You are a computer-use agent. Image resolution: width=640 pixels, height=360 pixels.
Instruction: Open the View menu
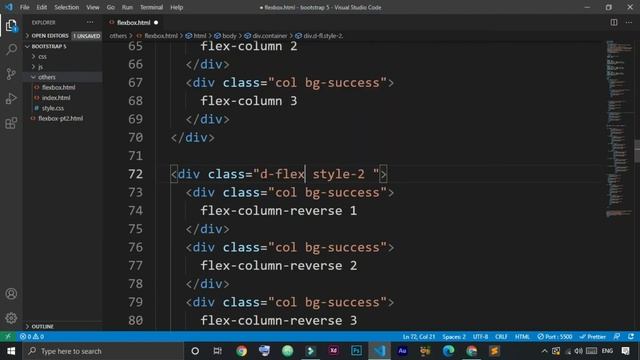point(93,7)
